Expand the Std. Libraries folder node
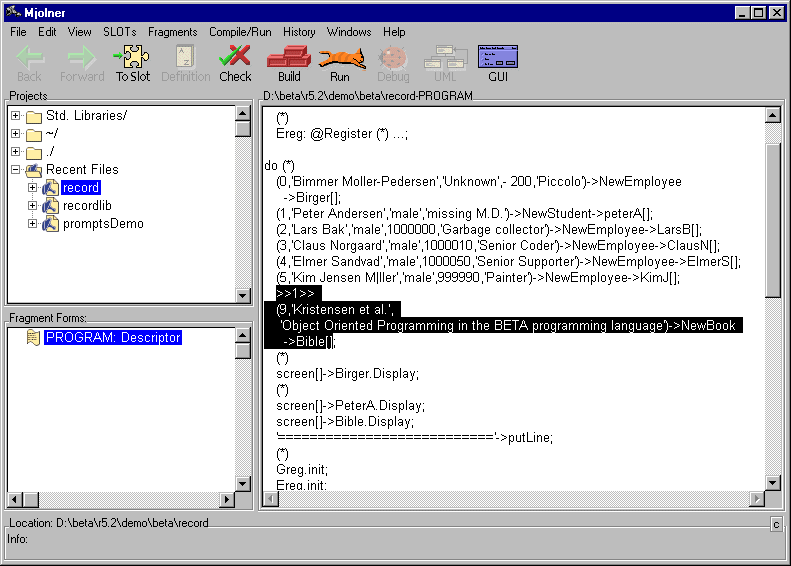Screen dimensions: 791x566 (x=16, y=116)
